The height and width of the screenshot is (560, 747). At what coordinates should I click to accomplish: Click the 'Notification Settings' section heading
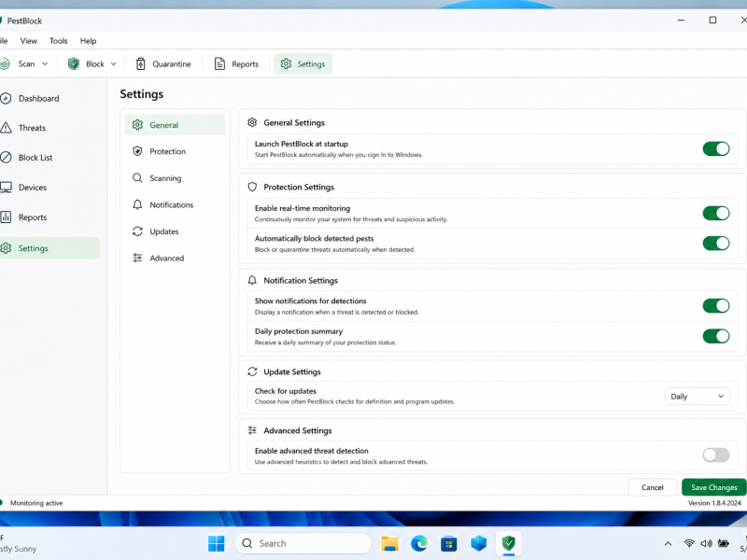[301, 281]
